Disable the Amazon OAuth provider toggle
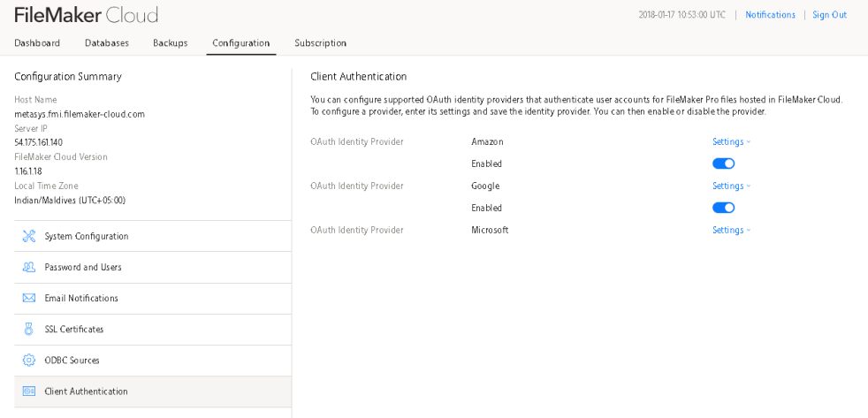 point(723,163)
